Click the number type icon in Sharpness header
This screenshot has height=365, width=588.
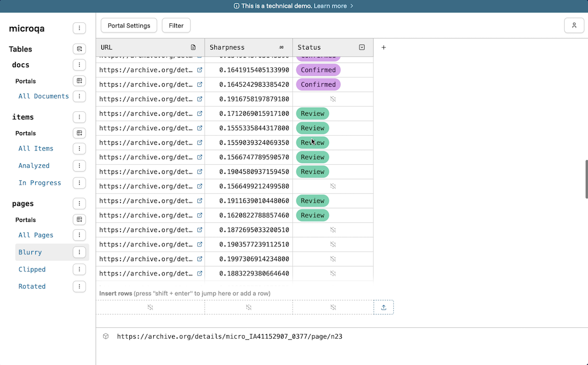(x=282, y=47)
